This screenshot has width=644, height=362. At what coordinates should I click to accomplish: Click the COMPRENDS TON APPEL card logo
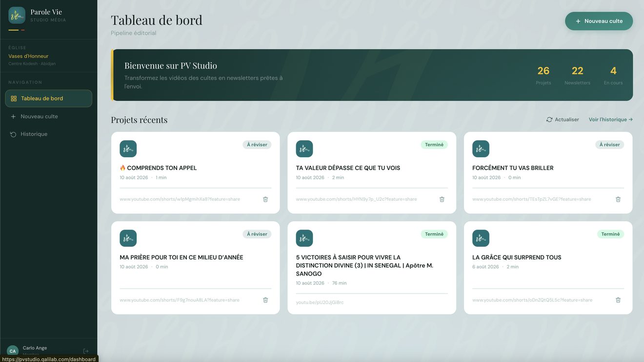[128, 149]
